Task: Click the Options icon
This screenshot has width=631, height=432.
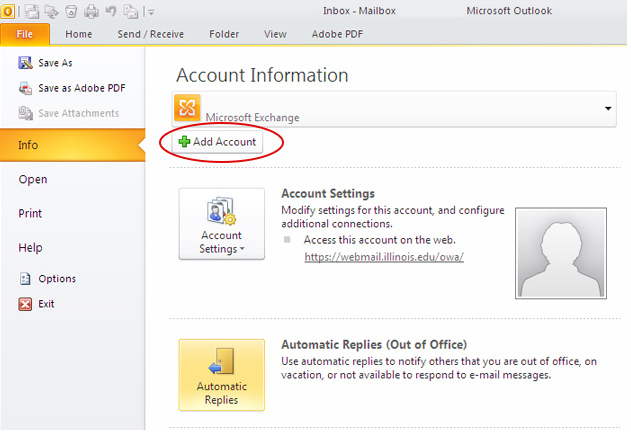Action: point(25,279)
